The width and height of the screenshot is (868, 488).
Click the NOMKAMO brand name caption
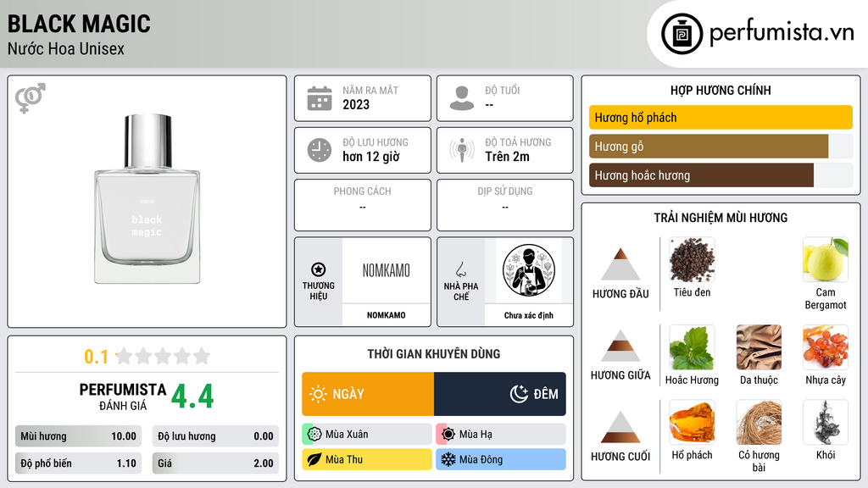(x=387, y=315)
